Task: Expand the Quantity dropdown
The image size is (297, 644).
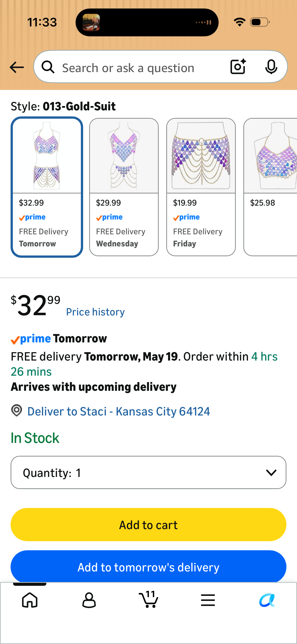Action: [148, 472]
